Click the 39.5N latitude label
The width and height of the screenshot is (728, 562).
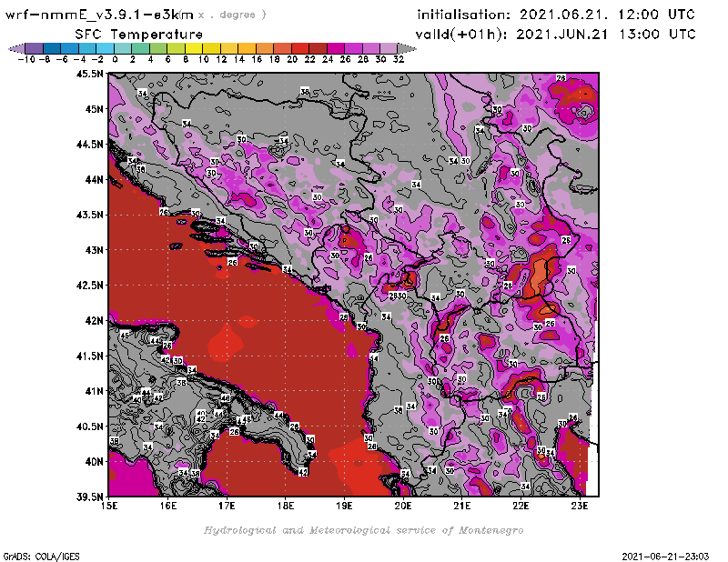[89, 497]
